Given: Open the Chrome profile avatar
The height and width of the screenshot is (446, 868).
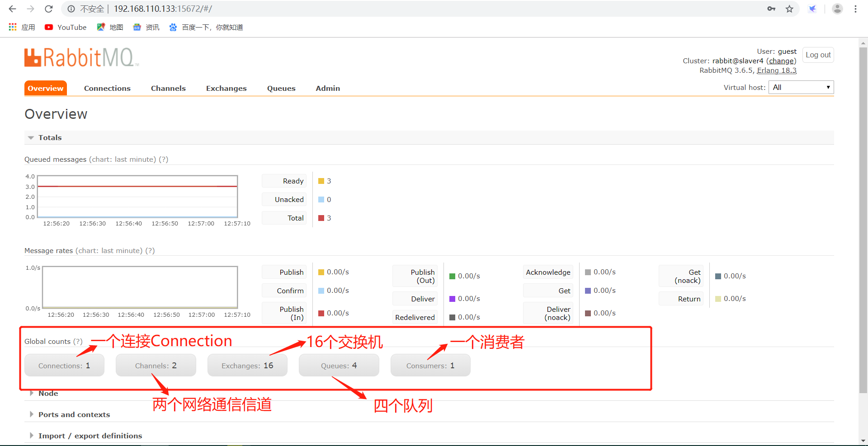Looking at the screenshot, I should [837, 9].
